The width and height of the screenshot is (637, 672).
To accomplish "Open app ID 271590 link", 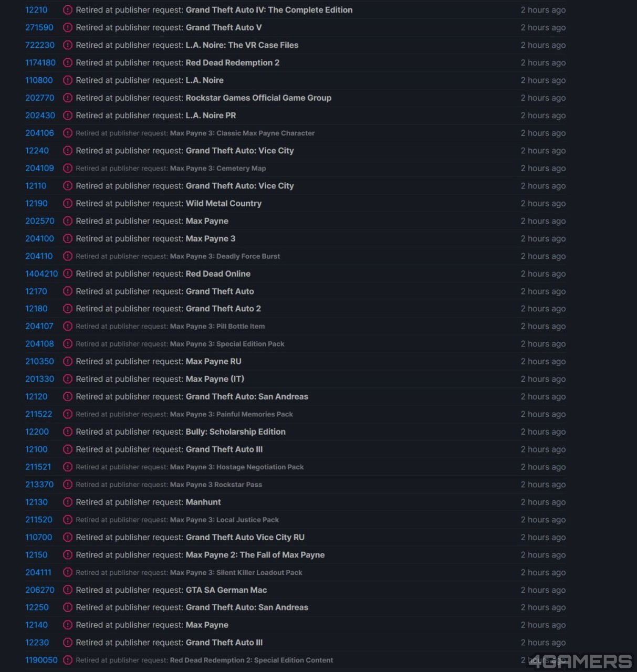I will (x=39, y=27).
